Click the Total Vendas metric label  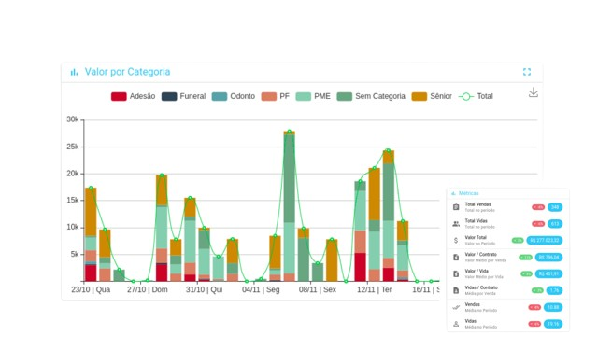tap(477, 204)
